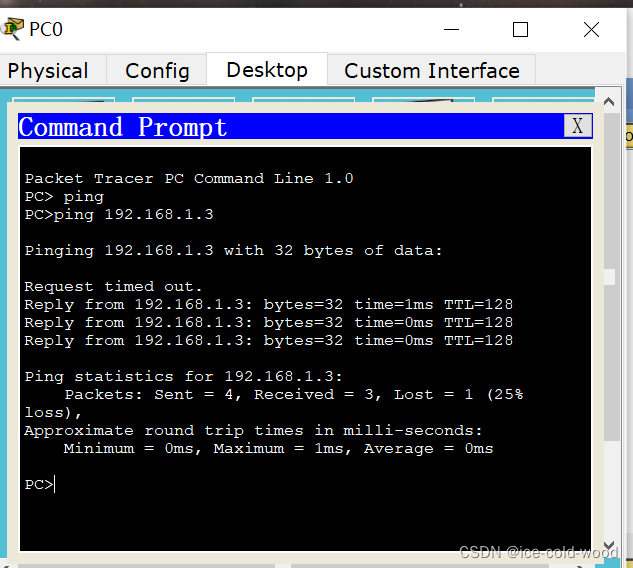Click the scroll up arrow of desktop panel
Screen dimensions: 633x568
(x=609, y=102)
